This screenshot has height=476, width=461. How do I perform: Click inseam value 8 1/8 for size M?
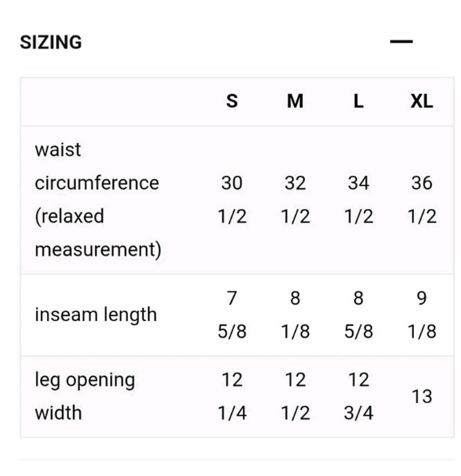295,314
